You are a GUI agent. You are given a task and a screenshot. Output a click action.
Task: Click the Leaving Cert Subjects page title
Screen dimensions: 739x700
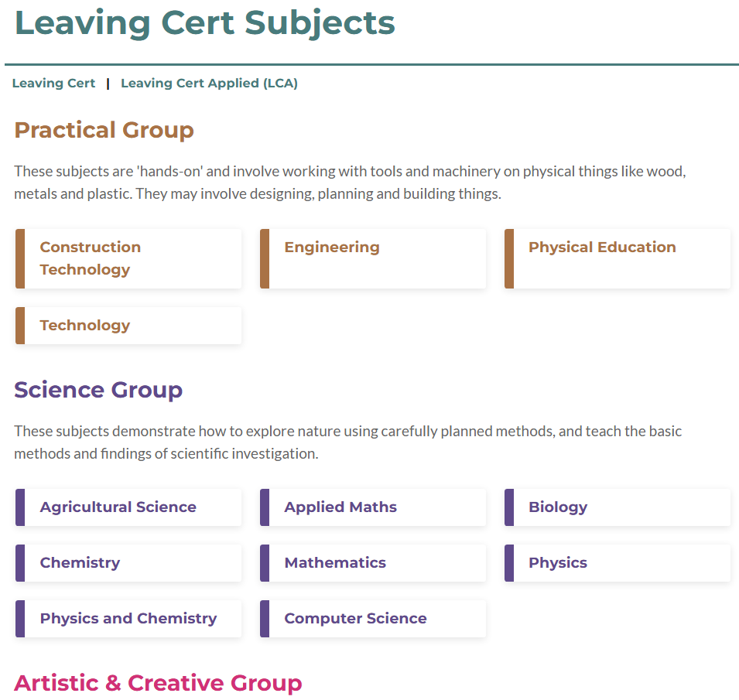tap(205, 23)
